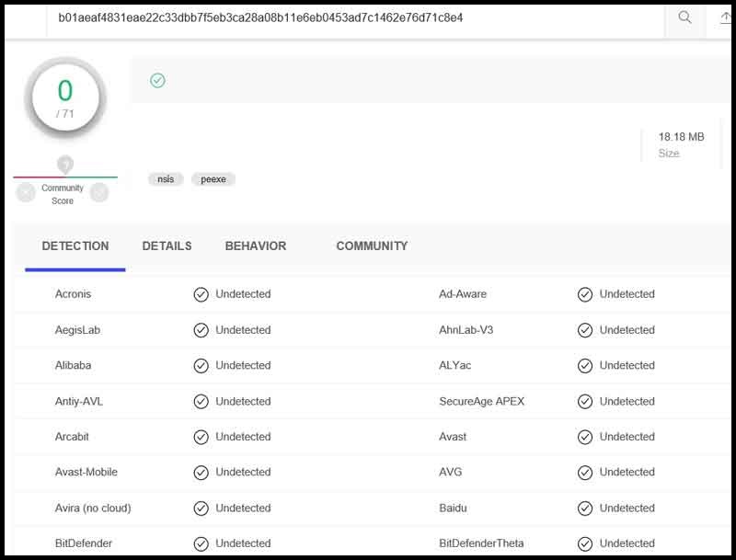This screenshot has height=560, width=736.
Task: Click the BitDefender engine name
Action: coord(84,543)
